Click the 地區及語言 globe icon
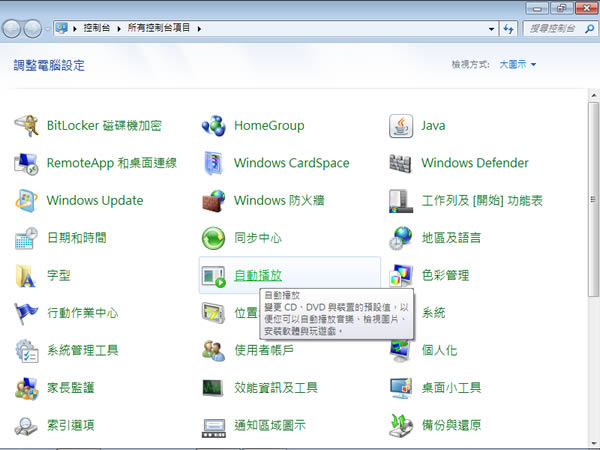Viewport: 600px width, 450px height. point(401,238)
